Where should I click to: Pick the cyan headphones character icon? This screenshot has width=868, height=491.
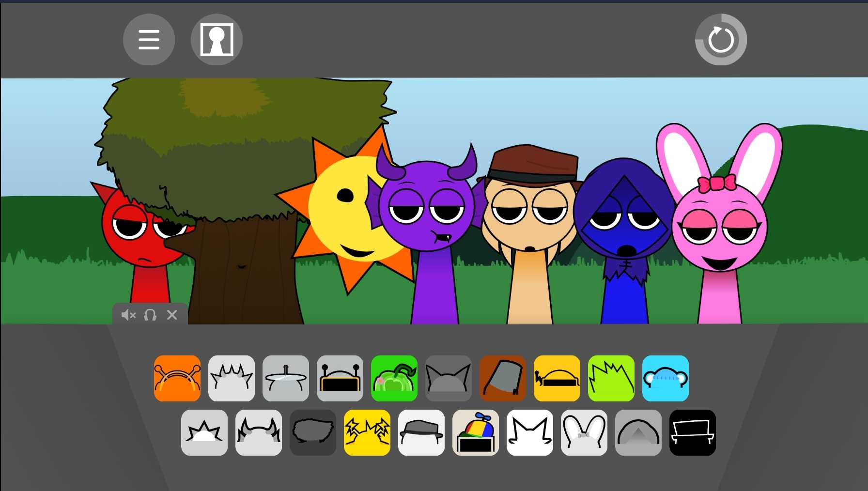click(666, 379)
